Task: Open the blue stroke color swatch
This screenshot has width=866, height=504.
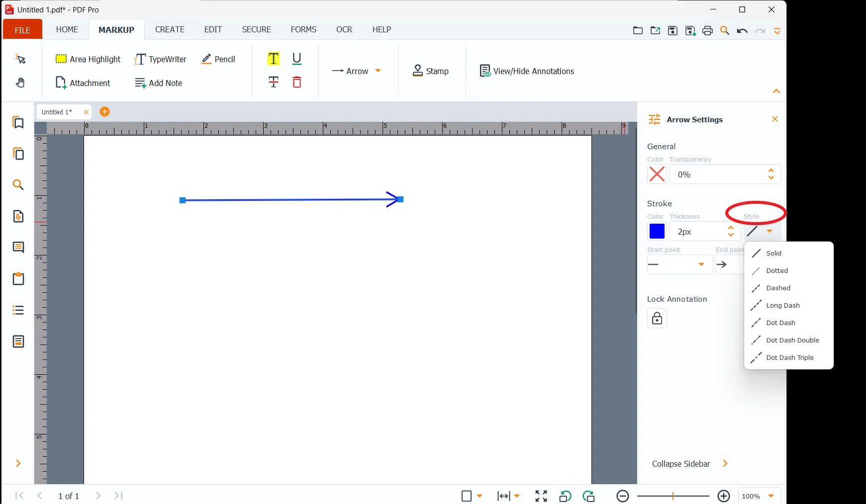Action: click(657, 231)
